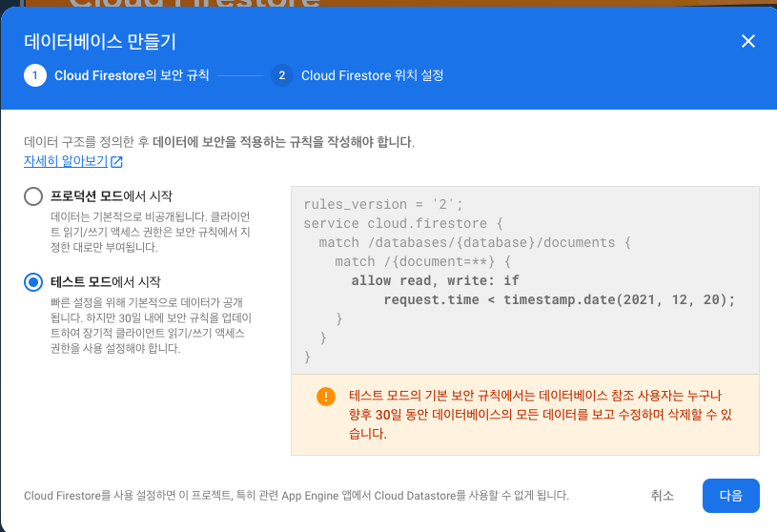The height and width of the screenshot is (532, 777).
Task: Click the external link icon beside 자세히 알아보기
Action: point(116,161)
